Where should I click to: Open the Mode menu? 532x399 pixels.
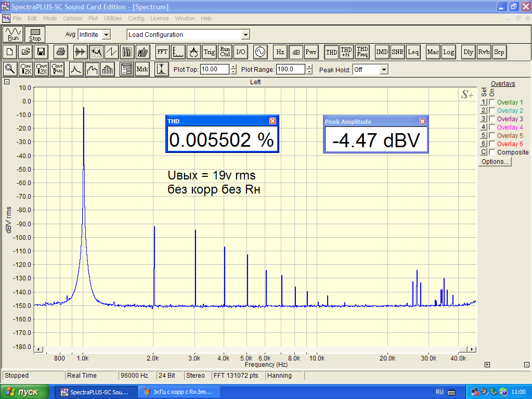click(50, 18)
